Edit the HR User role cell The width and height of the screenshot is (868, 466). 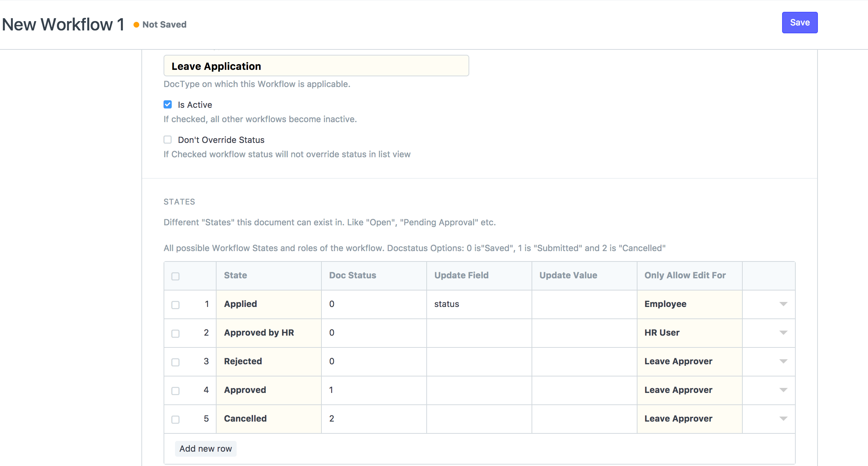point(689,333)
